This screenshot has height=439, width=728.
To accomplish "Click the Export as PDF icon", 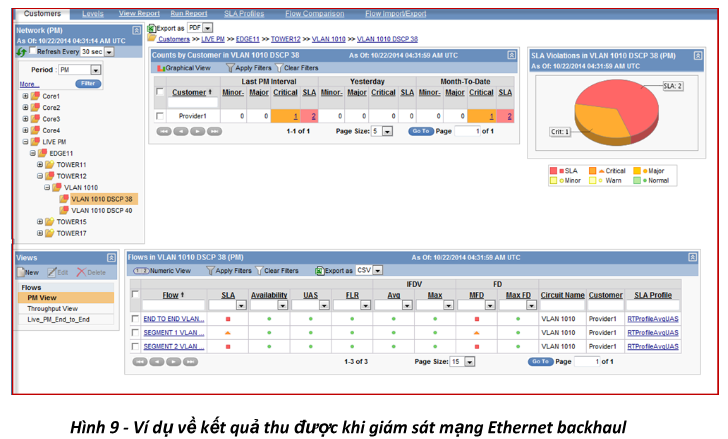I will [x=151, y=28].
